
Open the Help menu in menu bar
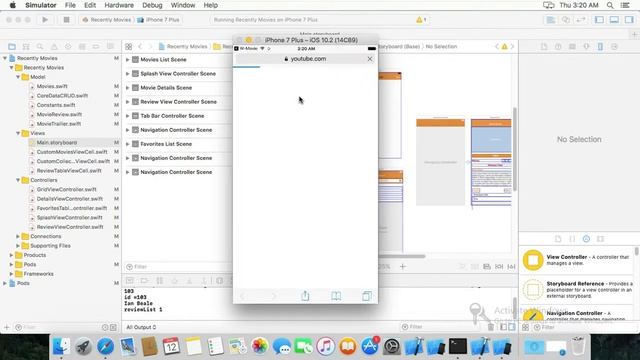[211, 5]
